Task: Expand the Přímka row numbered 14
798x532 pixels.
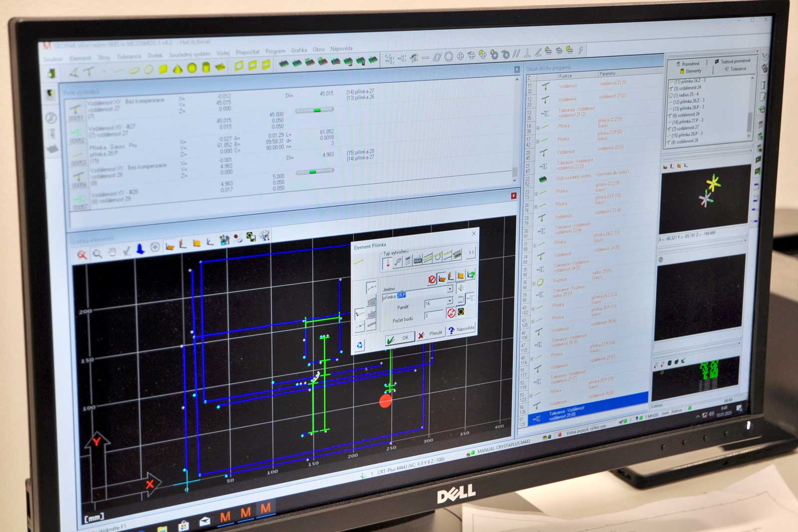Action: tap(538, 128)
